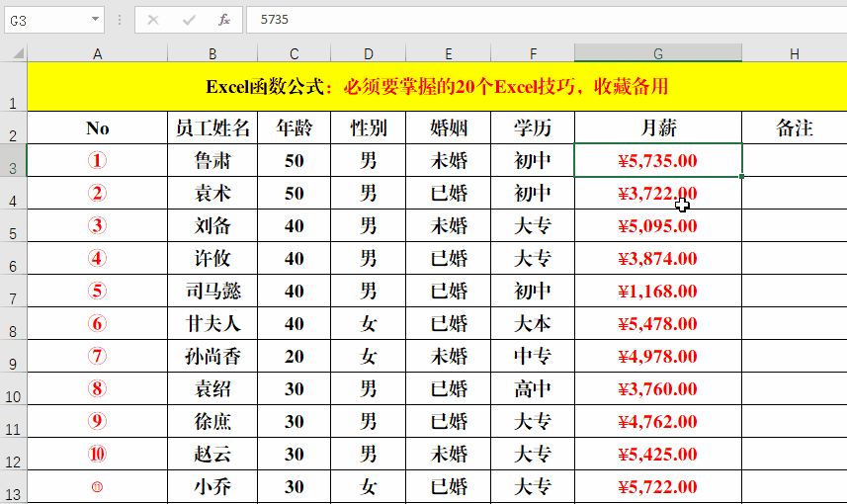The width and height of the screenshot is (847, 504).
Task: Select the cell with name 甘夫人
Action: [212, 323]
